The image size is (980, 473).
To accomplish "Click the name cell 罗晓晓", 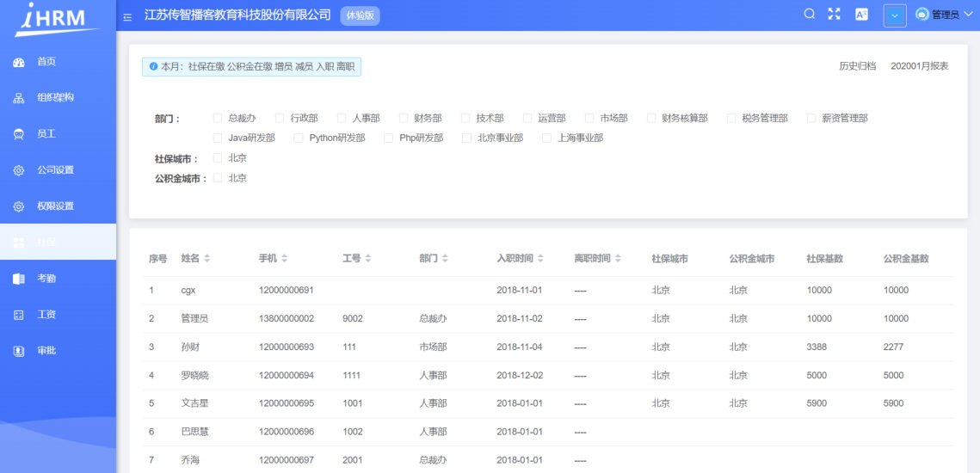I will pos(194,376).
